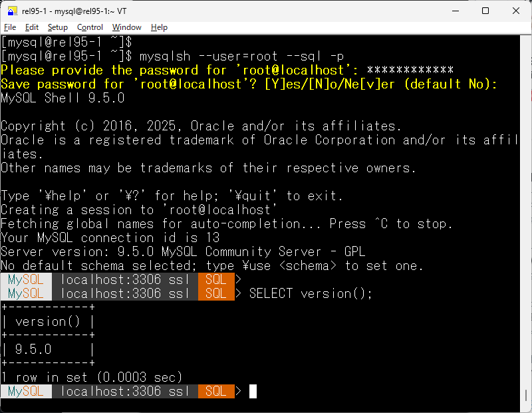
Task: Click the 'No default schema selected' line
Action: click(212, 266)
